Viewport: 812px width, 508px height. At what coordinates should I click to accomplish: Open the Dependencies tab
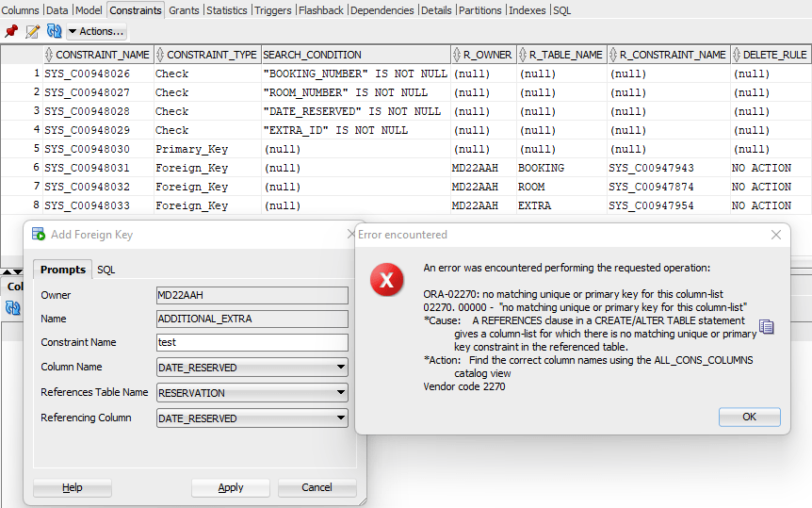click(x=382, y=10)
